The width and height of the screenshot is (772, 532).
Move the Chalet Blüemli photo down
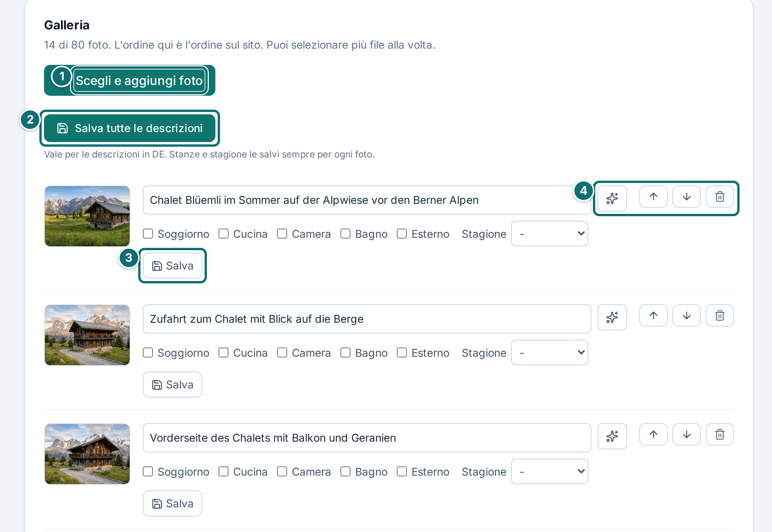click(x=686, y=197)
